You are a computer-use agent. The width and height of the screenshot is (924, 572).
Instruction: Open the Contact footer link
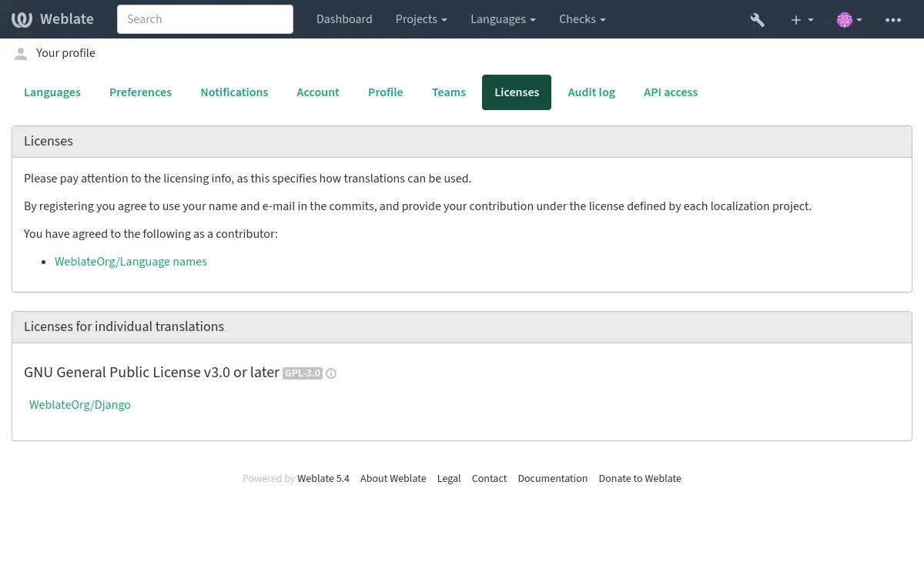tap(489, 479)
